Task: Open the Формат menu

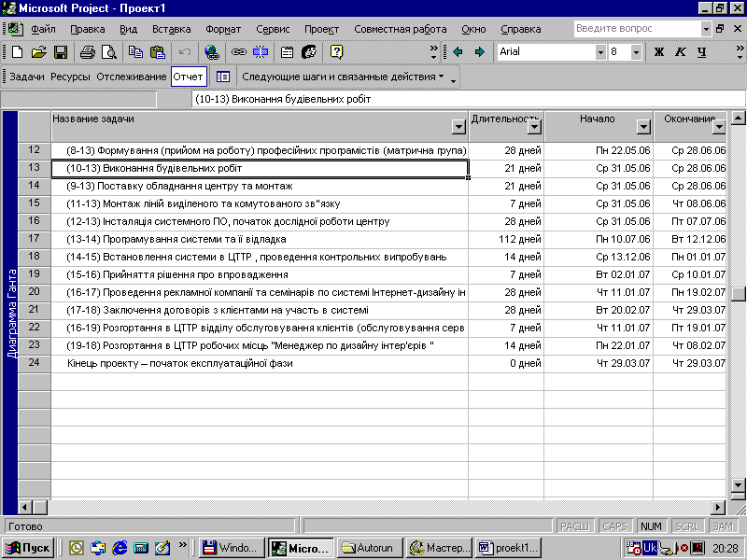Action: pos(223,29)
